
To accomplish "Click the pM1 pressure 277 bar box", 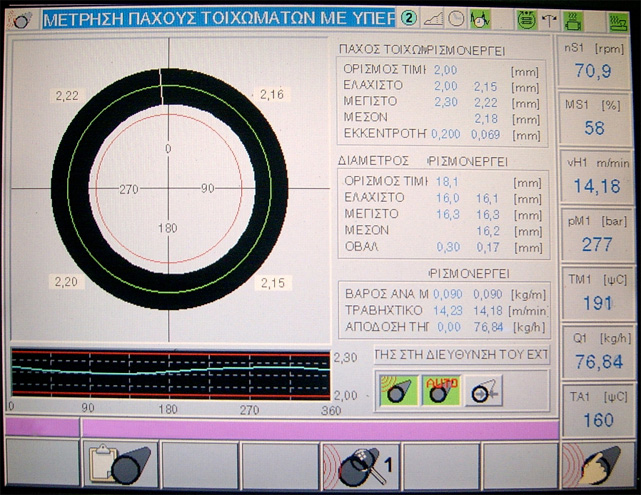I will (x=597, y=244).
